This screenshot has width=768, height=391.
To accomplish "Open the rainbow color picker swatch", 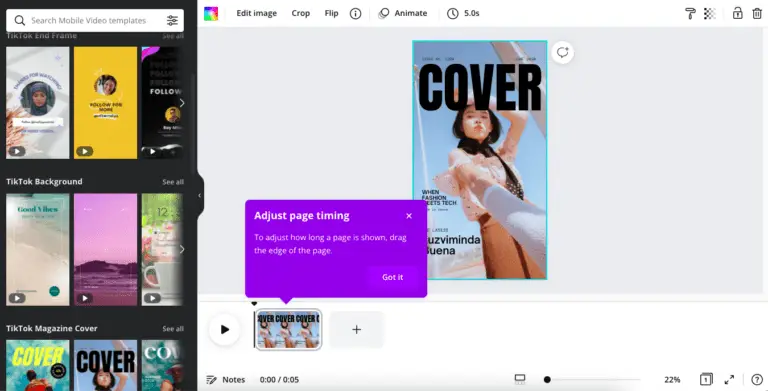I will 211,14.
